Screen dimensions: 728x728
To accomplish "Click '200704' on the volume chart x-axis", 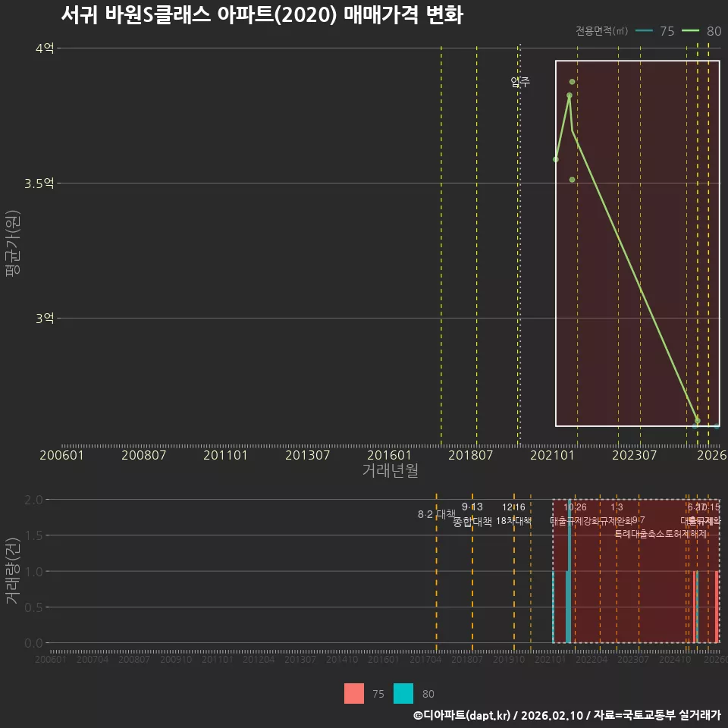I will click(93, 659).
